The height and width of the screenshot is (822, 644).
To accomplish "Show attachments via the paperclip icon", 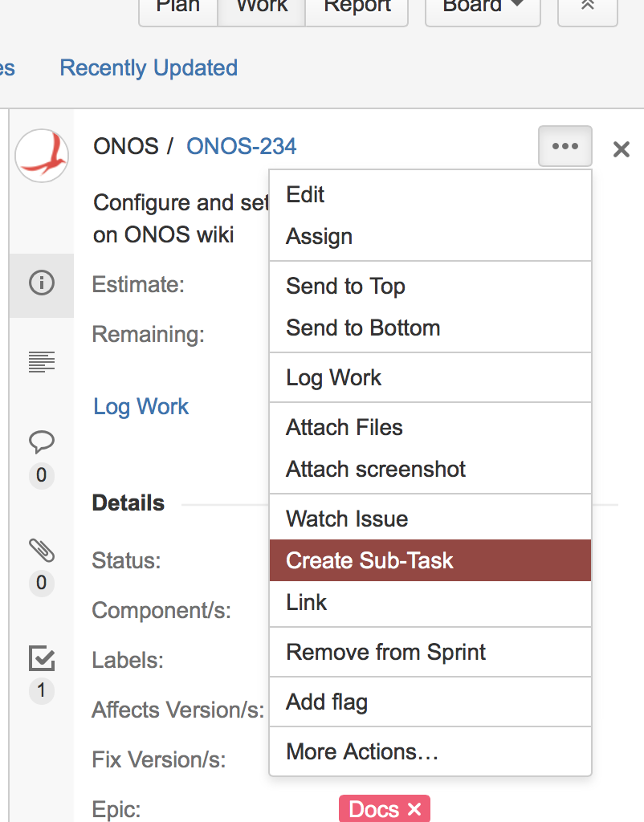I will point(42,551).
